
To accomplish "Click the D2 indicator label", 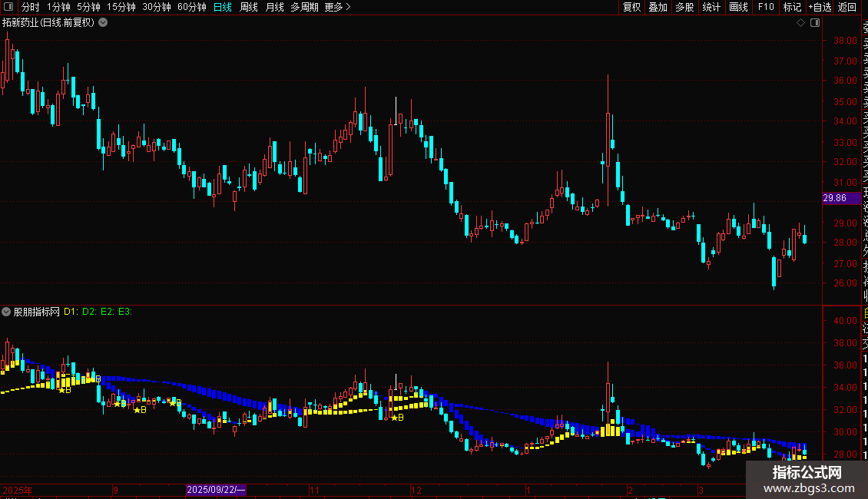I will point(89,312).
